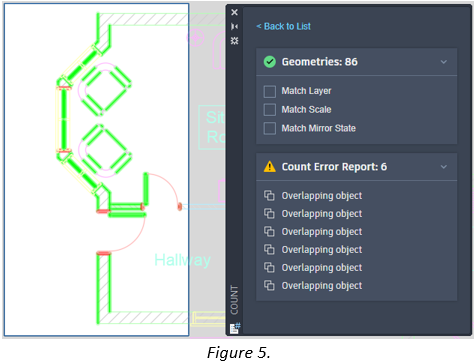Click the auto-hide palette icon
The height and width of the screenshot is (364, 474).
pos(234,26)
